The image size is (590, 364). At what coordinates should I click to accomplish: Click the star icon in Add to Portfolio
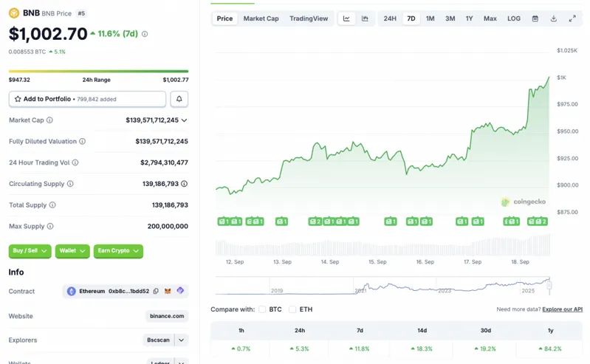pyautogui.click(x=18, y=99)
